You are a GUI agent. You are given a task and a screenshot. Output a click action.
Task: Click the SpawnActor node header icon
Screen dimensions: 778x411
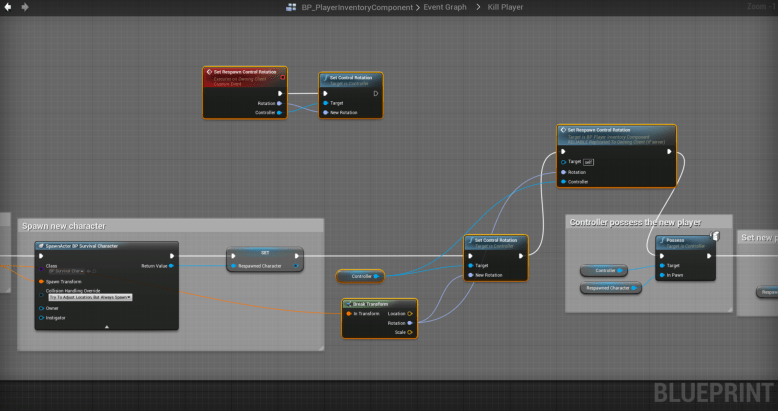coord(40,246)
